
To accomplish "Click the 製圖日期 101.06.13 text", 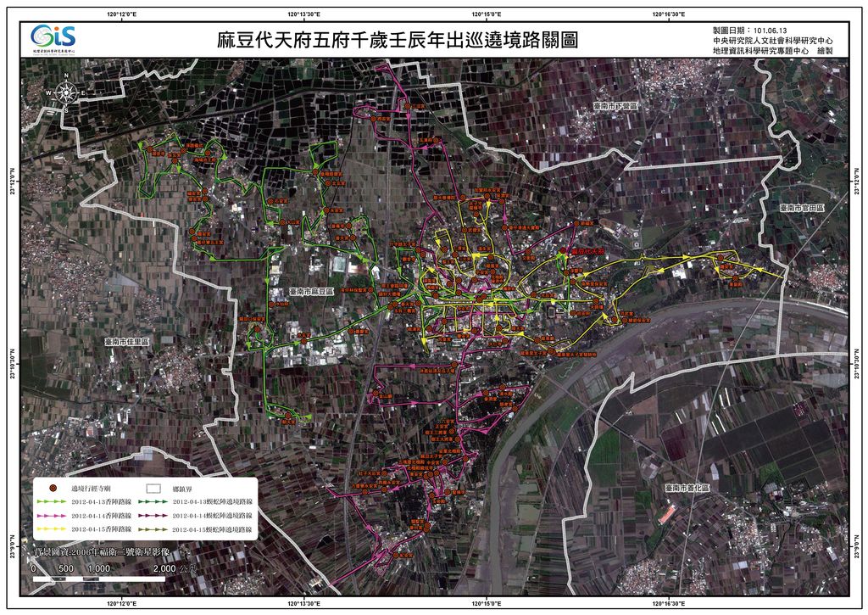I will click(748, 30).
